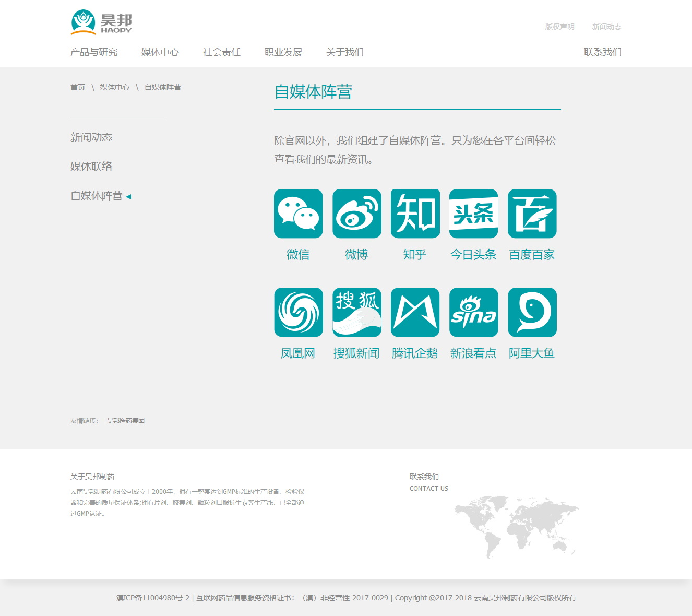692x616 pixels.
Task: Open the Sina 新浪看点 icon
Action: [473, 312]
